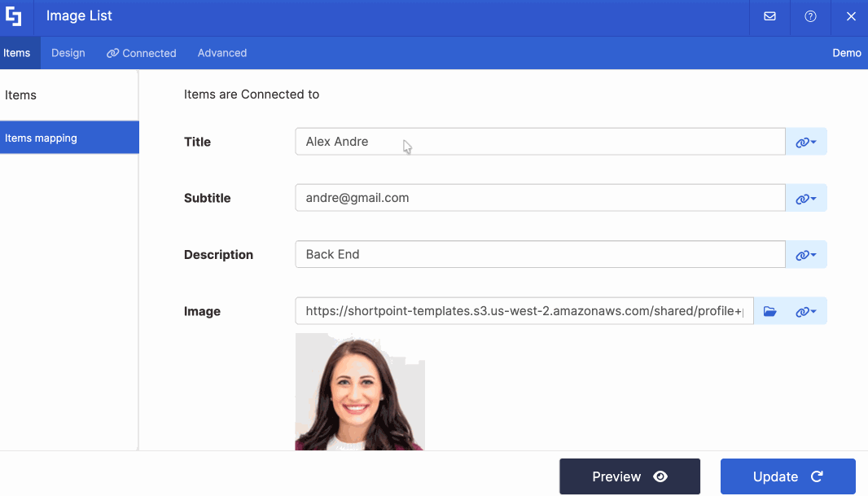The width and height of the screenshot is (868, 496).
Task: Click the Demo link in the header
Action: click(846, 53)
